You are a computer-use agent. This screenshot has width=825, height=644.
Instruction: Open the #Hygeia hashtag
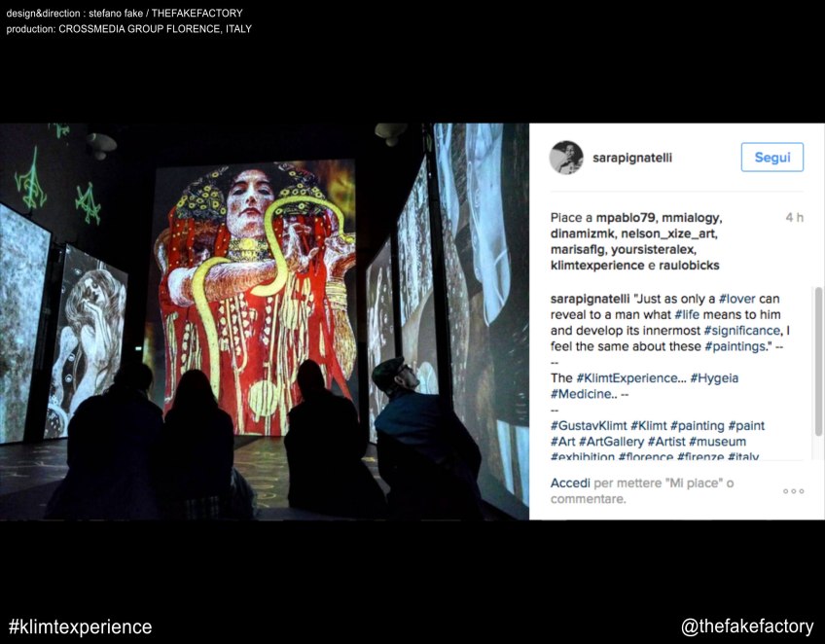click(714, 378)
